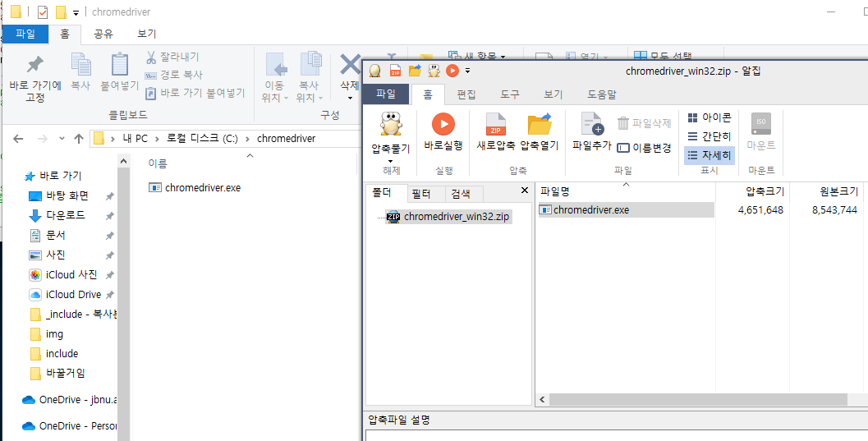Open ALZip quick access toolbar customize arrow
This screenshot has width=868, height=441.
pos(468,71)
